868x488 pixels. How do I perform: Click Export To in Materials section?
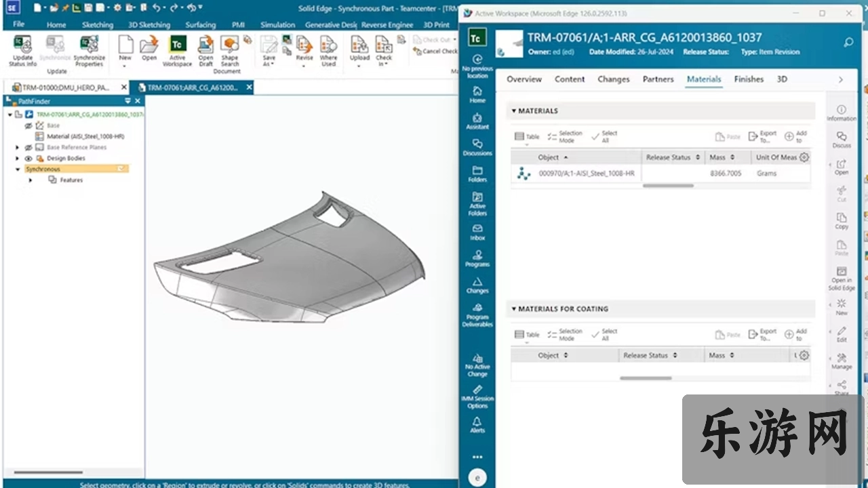click(763, 136)
